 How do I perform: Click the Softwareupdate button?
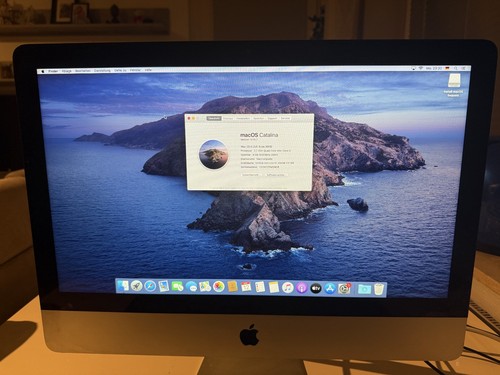click(x=276, y=175)
